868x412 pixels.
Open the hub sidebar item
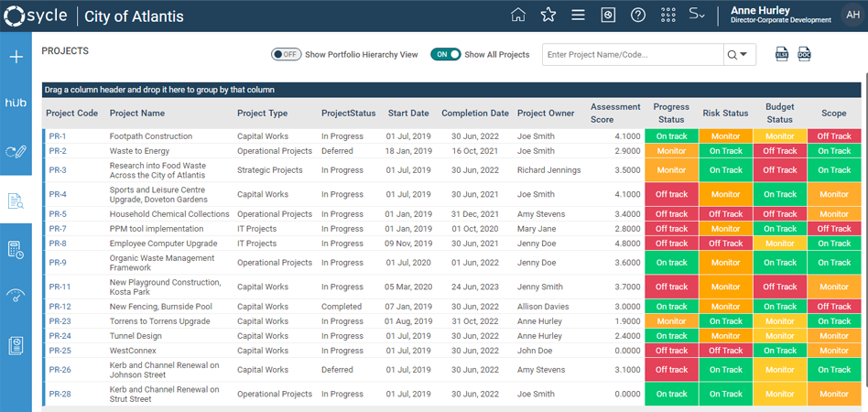point(16,103)
